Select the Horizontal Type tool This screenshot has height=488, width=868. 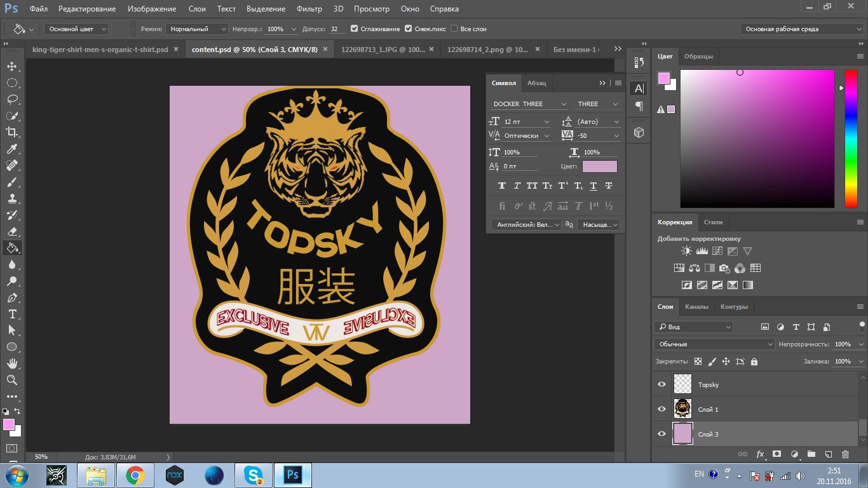click(11, 314)
